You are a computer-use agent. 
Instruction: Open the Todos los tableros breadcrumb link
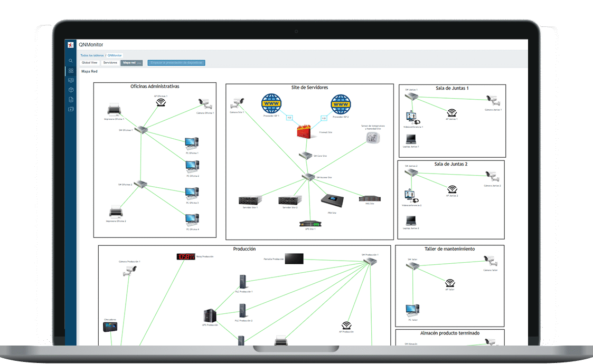[92, 55]
